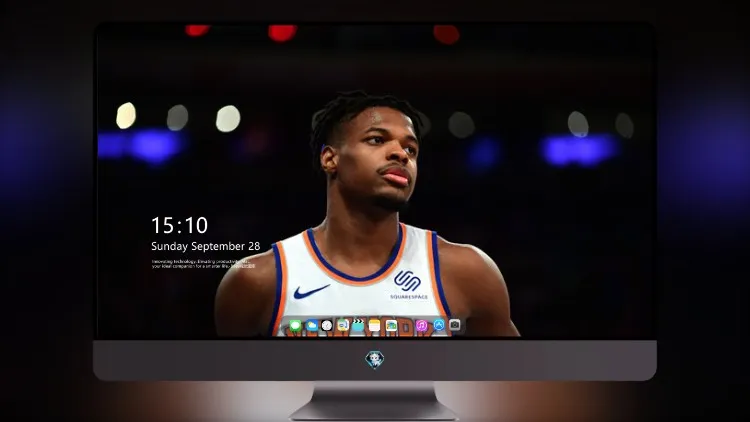The height and width of the screenshot is (422, 750).
Task: Open the Weather app in the dock
Action: pos(311,326)
